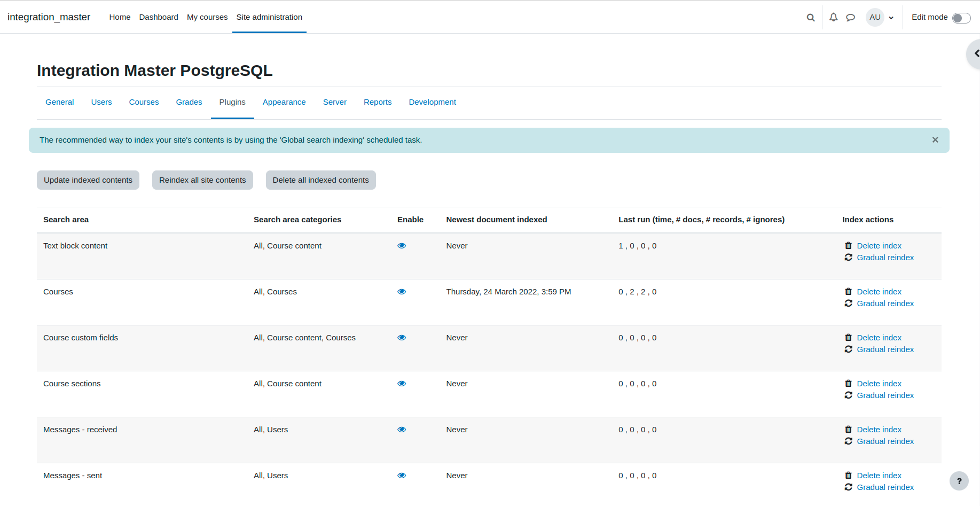The height and width of the screenshot is (506, 980).
Task: Click the '0 , 2 , 2 , 0' last run value
Action: (x=638, y=292)
